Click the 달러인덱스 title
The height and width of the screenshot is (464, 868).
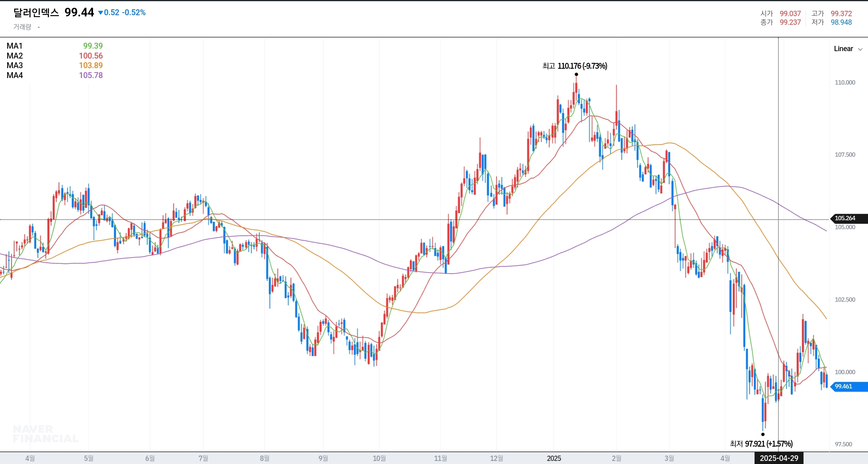(x=36, y=13)
